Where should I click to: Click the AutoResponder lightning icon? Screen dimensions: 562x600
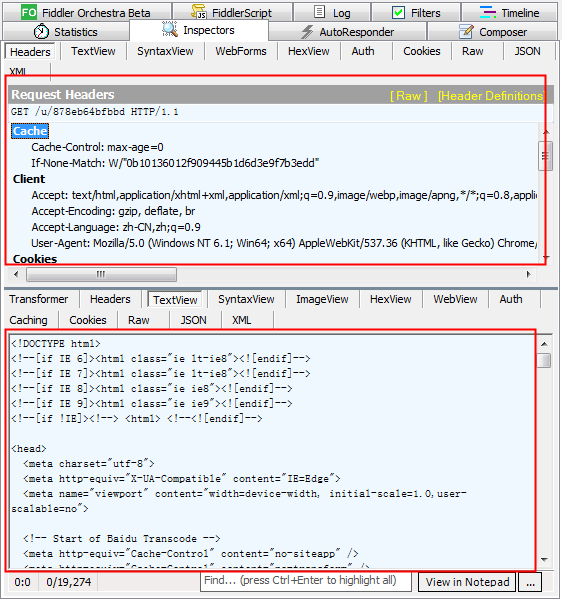[x=307, y=32]
